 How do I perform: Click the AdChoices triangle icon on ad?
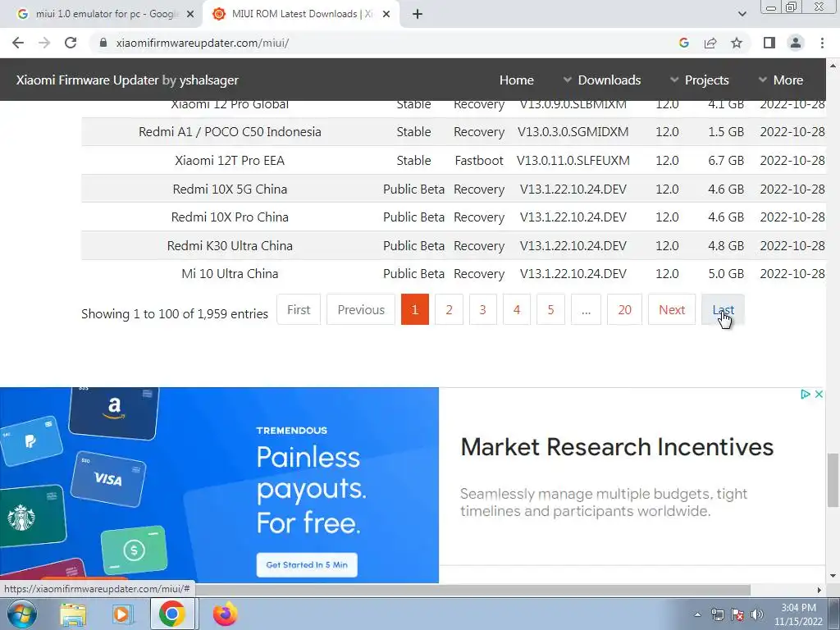[x=806, y=395]
